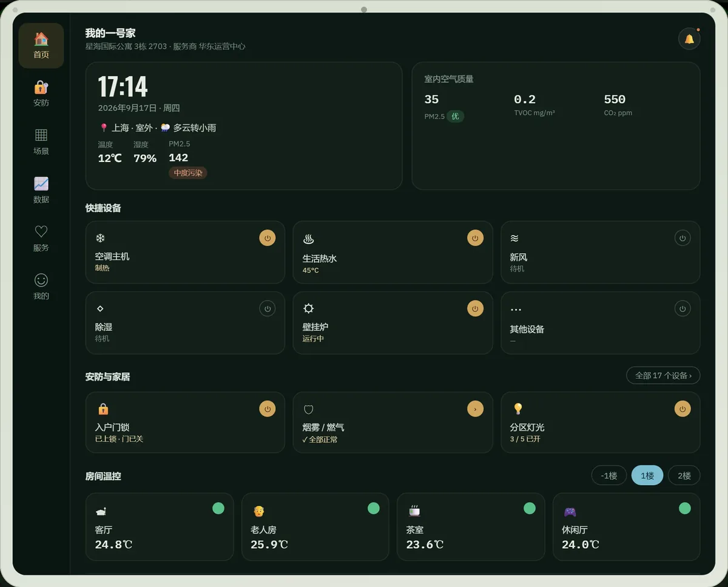Open 全部 17 个设备 list

[x=663, y=376]
